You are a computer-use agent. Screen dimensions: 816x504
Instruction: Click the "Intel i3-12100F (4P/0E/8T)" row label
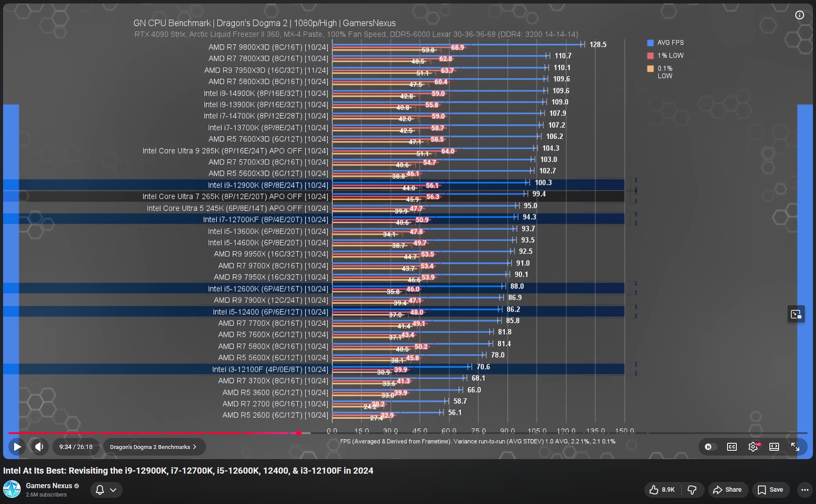(270, 369)
